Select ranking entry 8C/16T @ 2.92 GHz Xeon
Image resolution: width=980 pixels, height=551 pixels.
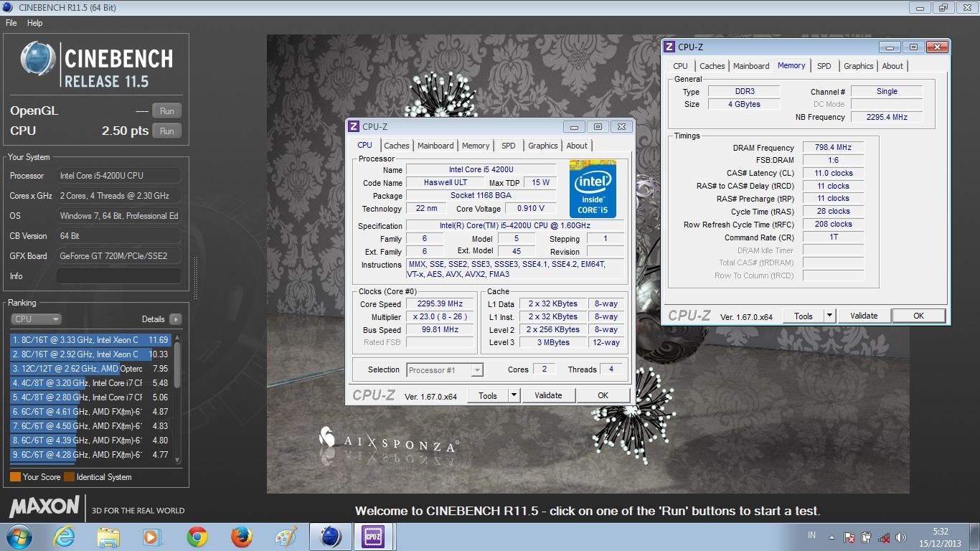point(90,354)
